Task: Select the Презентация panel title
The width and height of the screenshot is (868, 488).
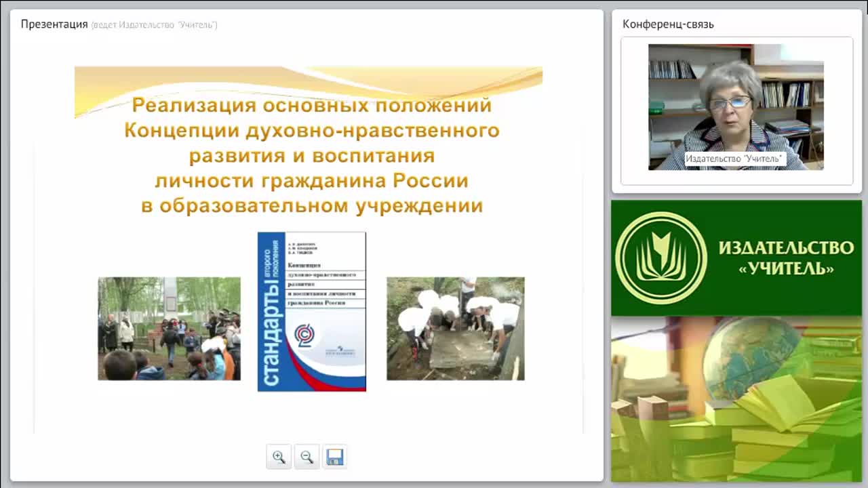Action: pos(54,24)
